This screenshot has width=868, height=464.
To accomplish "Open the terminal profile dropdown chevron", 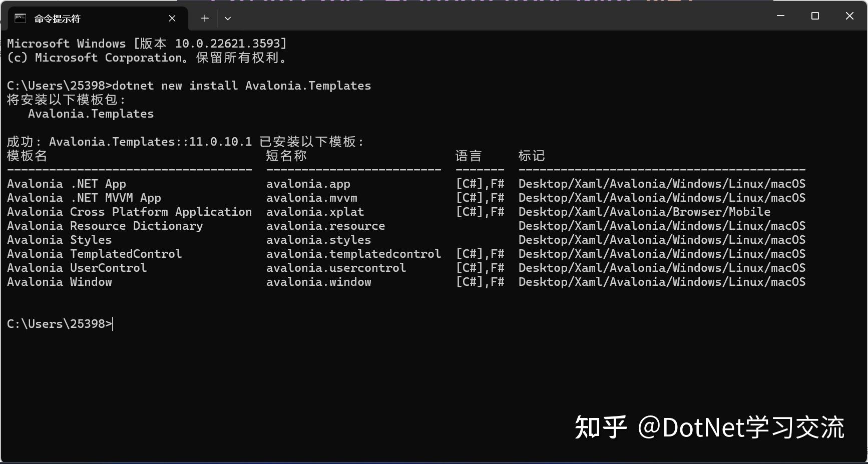I will (228, 18).
